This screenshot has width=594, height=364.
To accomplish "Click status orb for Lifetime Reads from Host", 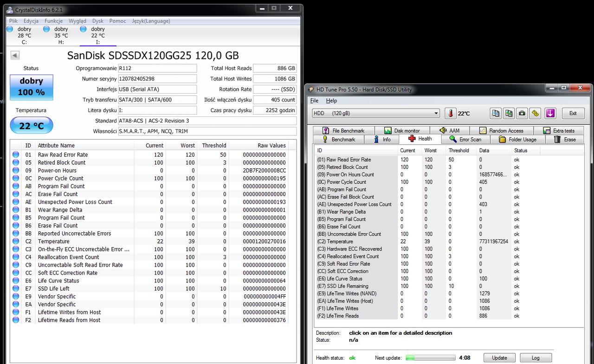I will tap(16, 320).
